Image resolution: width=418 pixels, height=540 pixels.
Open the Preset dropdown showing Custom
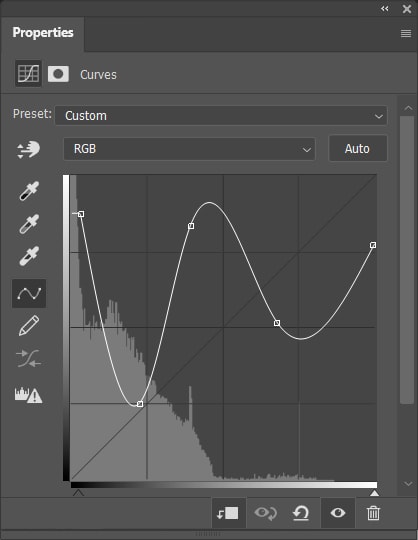[221, 115]
